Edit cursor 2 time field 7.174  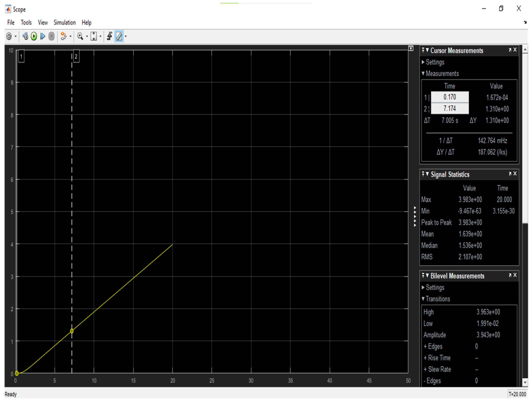coord(450,108)
